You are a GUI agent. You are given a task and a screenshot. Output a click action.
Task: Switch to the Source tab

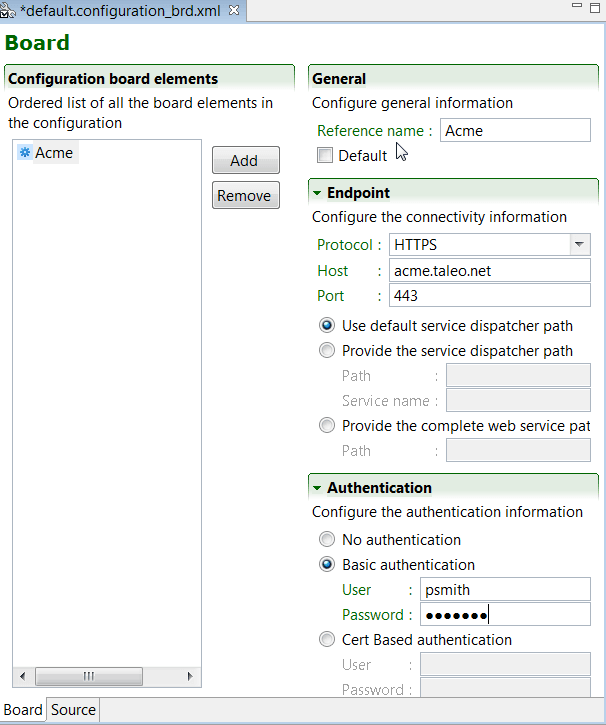[x=73, y=710]
